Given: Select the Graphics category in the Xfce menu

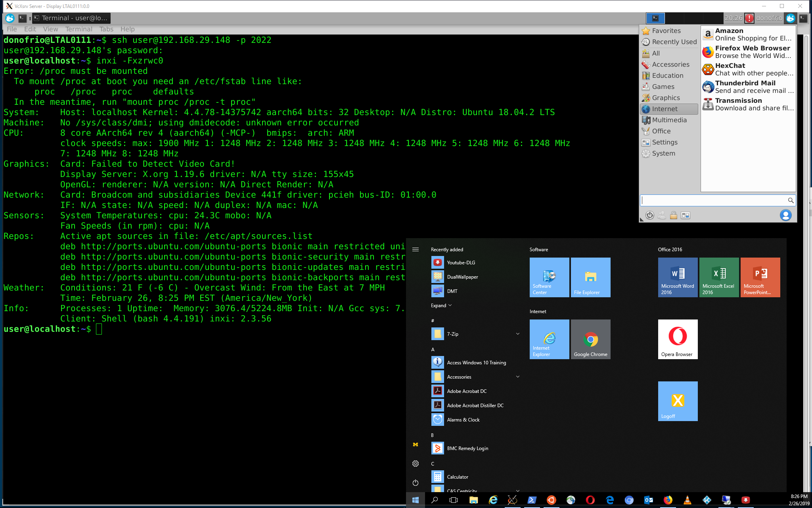Looking at the screenshot, I should (x=669, y=98).
